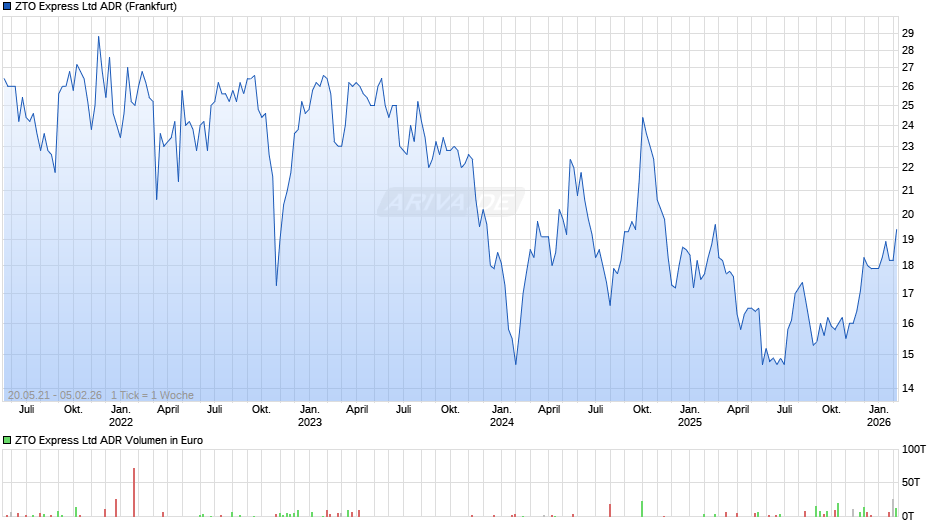
Task: Click the price axis label 22
Action: pos(908,167)
